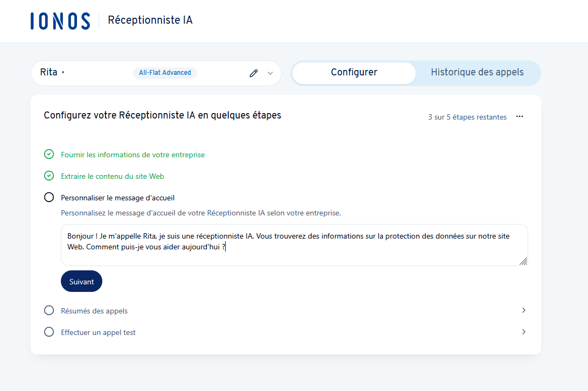Open the three-dot options menu
This screenshot has height=391, width=588.
pyautogui.click(x=519, y=116)
